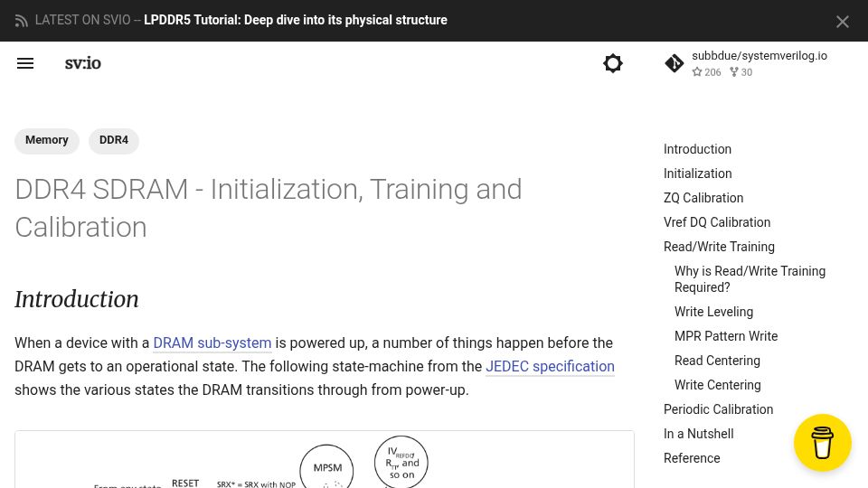
Task: Click the 206 stars count
Action: pyautogui.click(x=706, y=72)
